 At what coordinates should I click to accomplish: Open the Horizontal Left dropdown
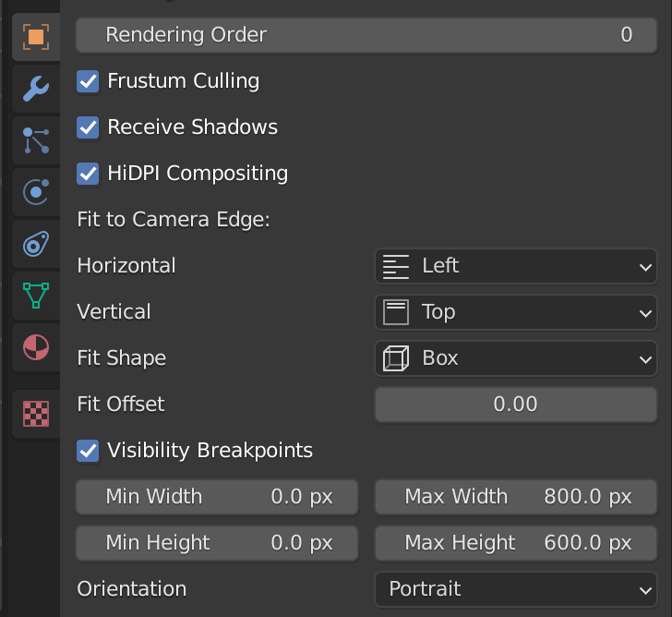tap(516, 266)
